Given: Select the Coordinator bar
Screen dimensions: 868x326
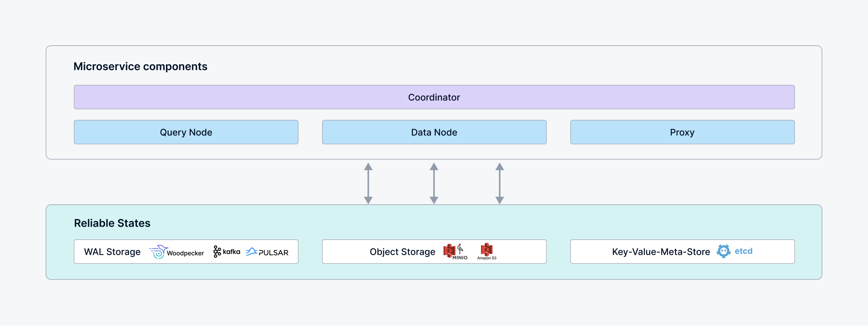Looking at the screenshot, I should coord(434,97).
